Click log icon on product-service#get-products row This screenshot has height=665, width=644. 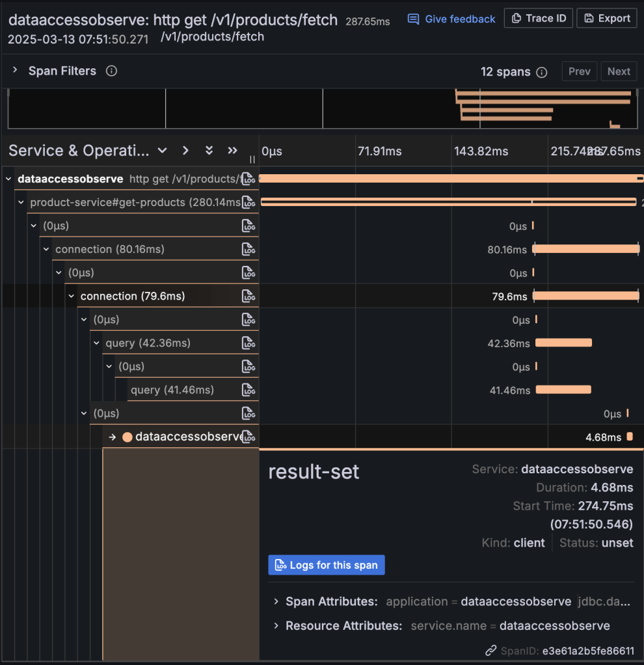248,203
